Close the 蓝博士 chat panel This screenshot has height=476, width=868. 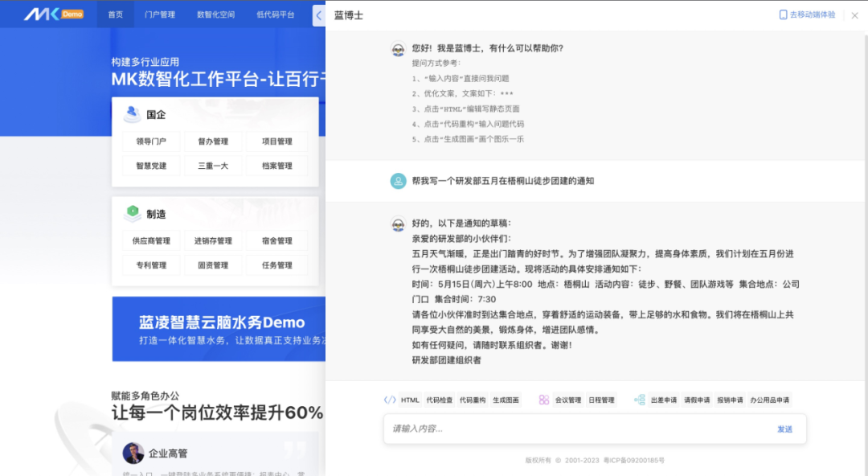tap(854, 15)
